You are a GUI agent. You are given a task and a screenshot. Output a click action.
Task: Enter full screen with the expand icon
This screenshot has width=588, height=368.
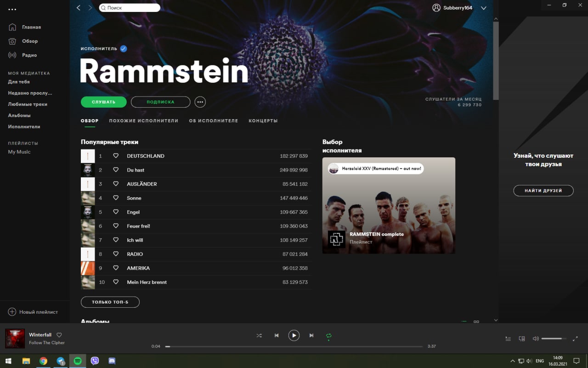tap(575, 339)
